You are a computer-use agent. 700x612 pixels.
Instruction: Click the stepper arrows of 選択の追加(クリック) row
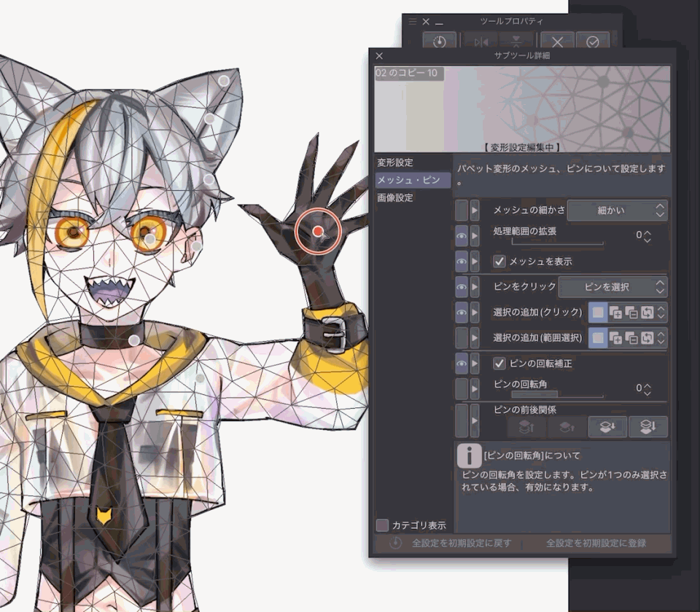coord(661,313)
